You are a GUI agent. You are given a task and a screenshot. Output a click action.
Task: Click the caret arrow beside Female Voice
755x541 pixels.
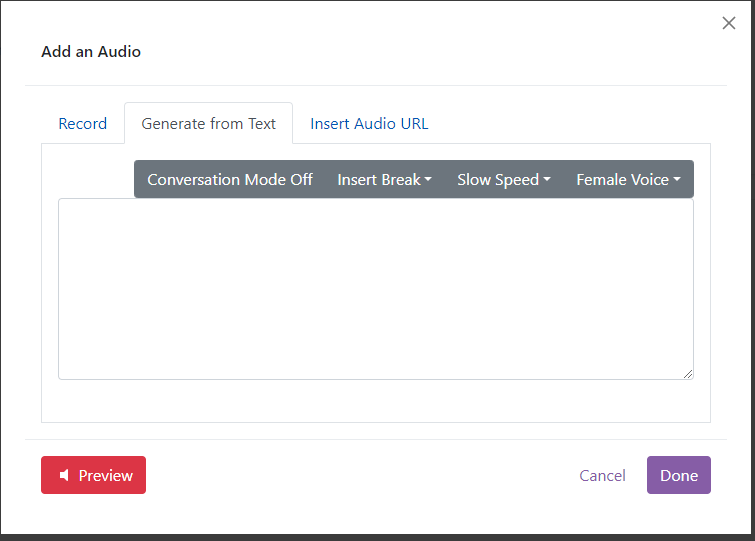click(x=677, y=179)
